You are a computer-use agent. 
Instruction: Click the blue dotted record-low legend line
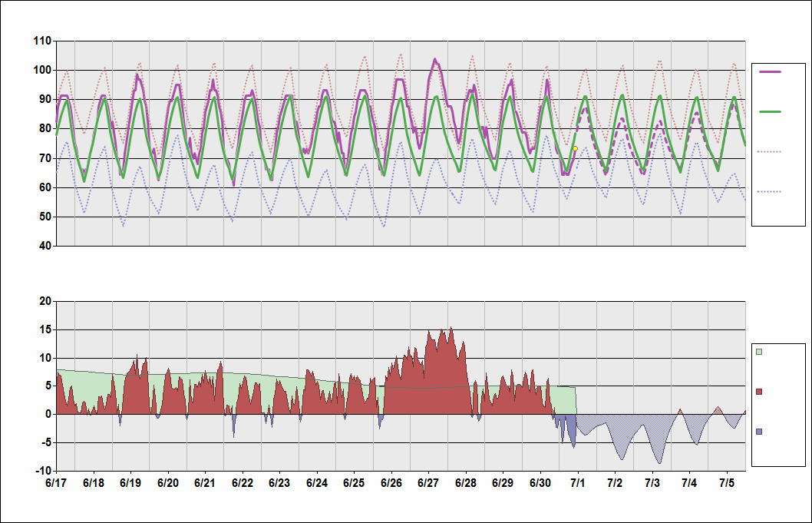click(769, 192)
